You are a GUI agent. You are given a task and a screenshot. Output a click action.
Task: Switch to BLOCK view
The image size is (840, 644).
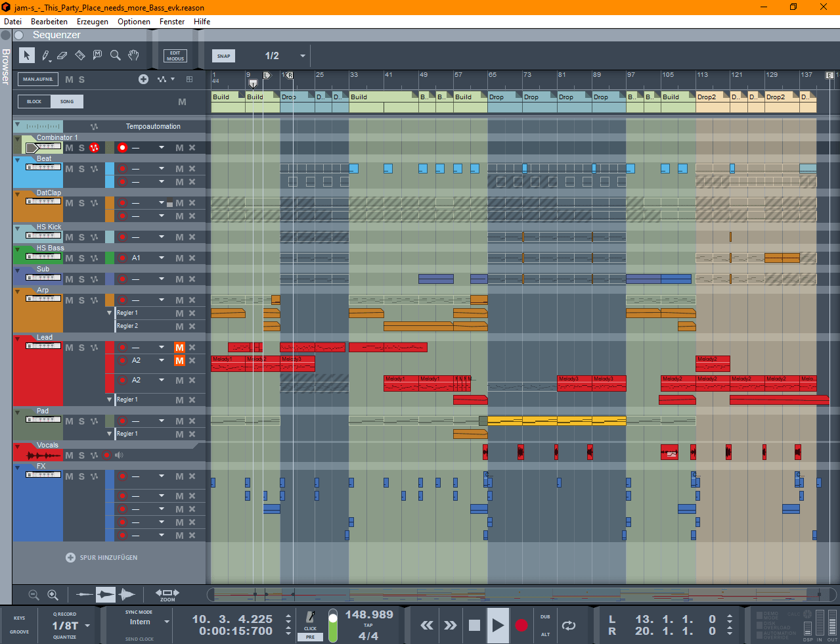point(34,101)
